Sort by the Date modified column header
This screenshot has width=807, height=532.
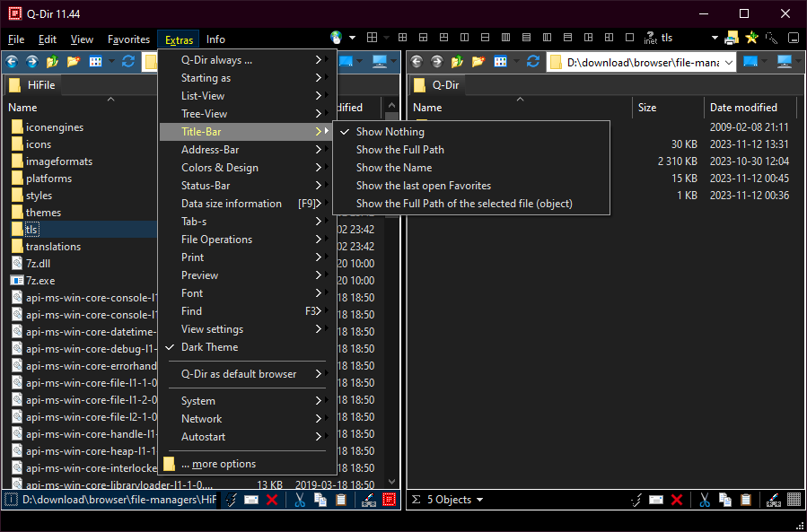743,108
